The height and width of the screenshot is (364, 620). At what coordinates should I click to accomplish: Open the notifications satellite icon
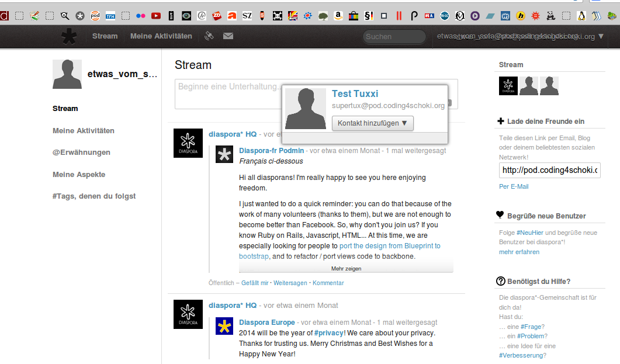coord(209,36)
